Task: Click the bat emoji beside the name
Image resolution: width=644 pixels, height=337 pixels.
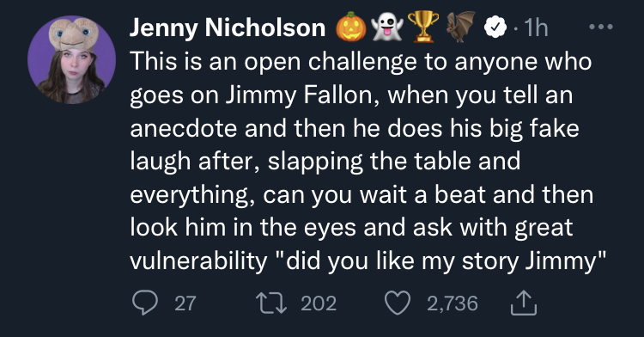Action: 460,28
